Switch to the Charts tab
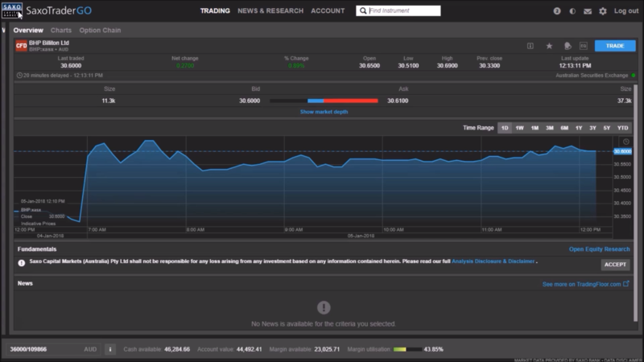Screen dimensions: 644x362 point(61,30)
